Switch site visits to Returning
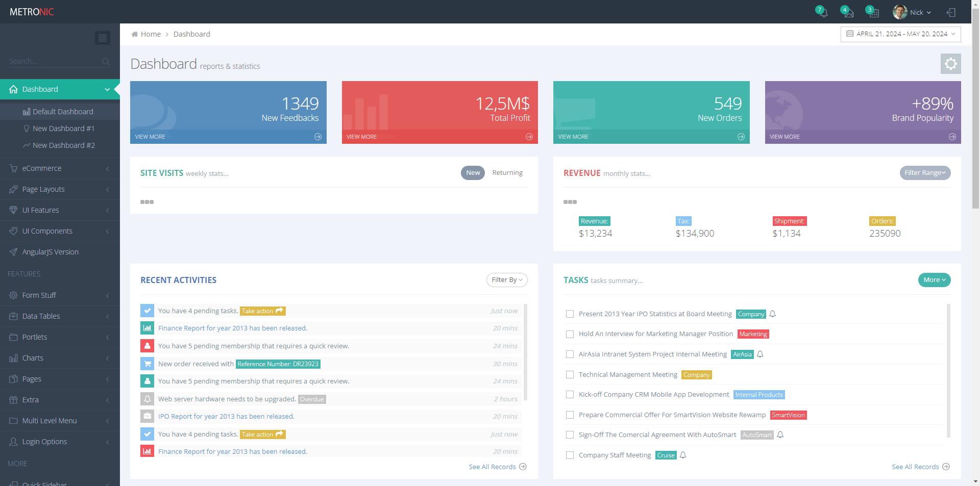Image resolution: width=980 pixels, height=486 pixels. click(x=507, y=173)
